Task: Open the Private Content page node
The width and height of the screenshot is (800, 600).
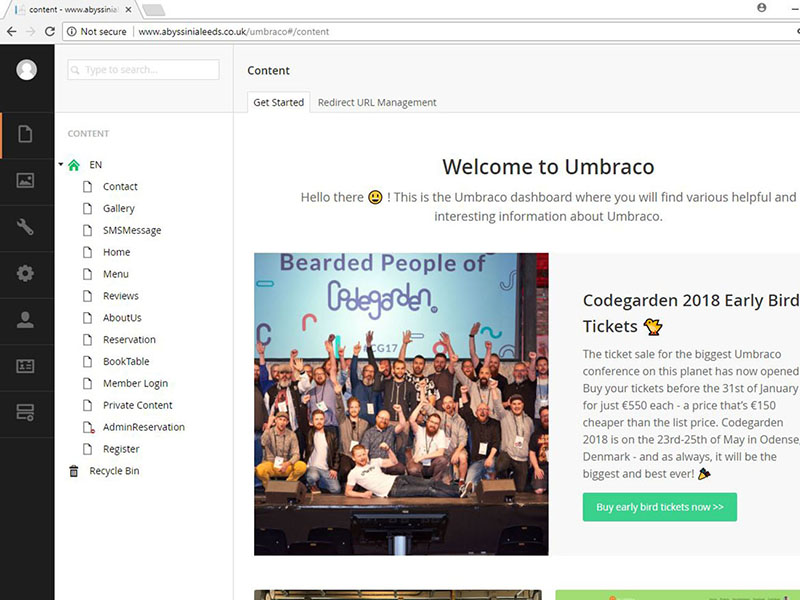Action: coord(138,406)
